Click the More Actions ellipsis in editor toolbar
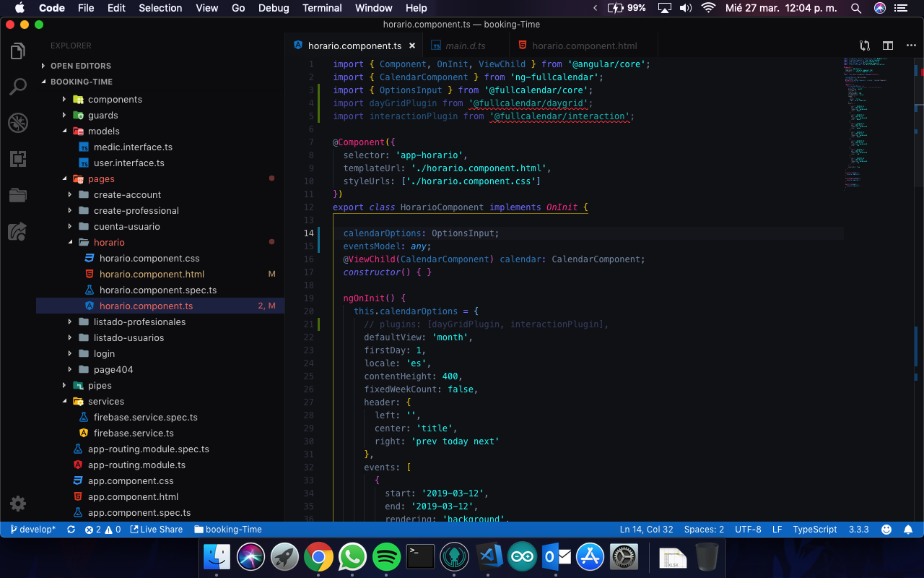The image size is (924, 578). tap(910, 45)
